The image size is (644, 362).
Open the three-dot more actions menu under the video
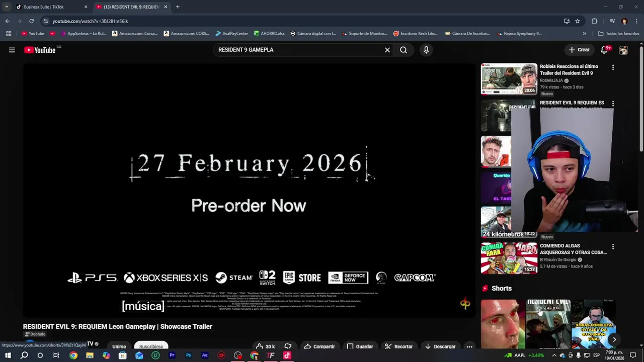[x=469, y=346]
